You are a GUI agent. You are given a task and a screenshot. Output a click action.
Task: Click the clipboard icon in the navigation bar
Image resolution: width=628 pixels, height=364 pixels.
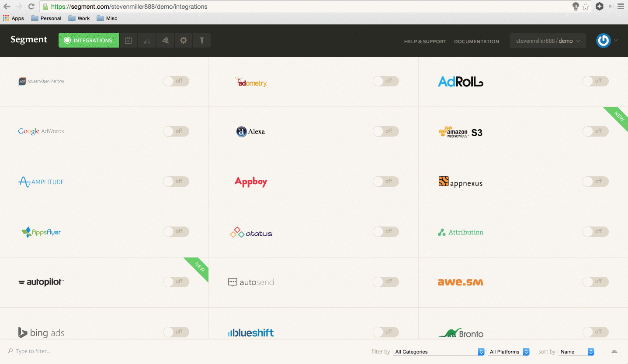128,40
